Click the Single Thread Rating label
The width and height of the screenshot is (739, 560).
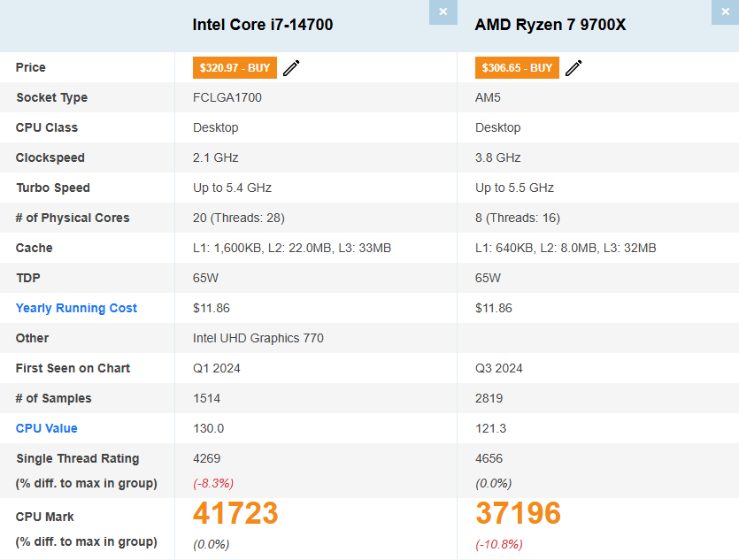pos(77,458)
